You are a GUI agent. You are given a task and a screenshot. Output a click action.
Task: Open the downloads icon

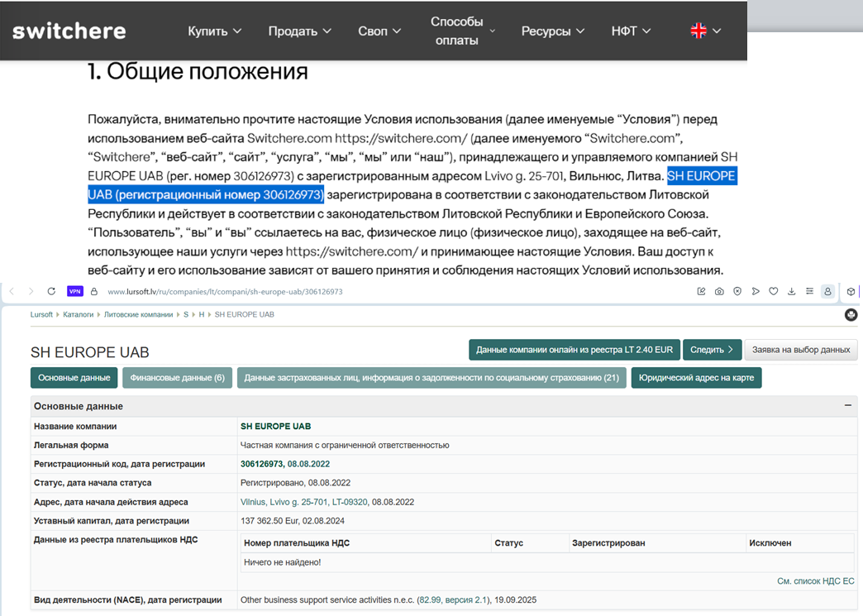(x=791, y=291)
